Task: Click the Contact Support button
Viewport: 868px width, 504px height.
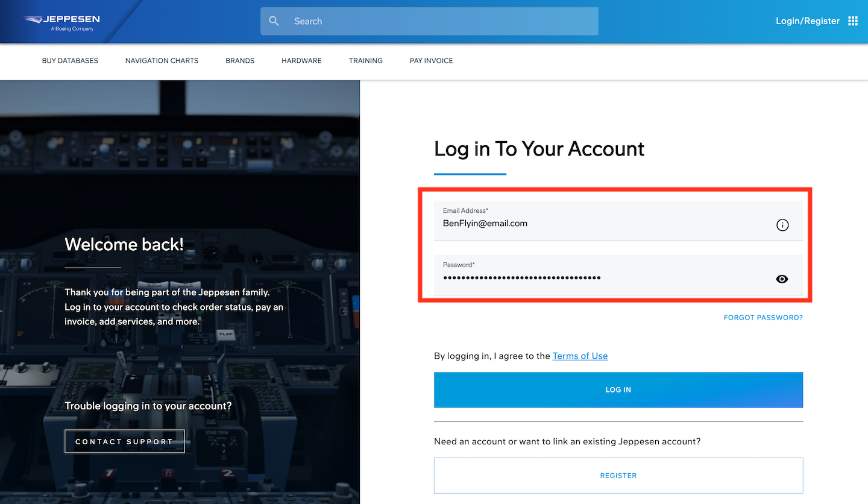Action: click(x=125, y=442)
